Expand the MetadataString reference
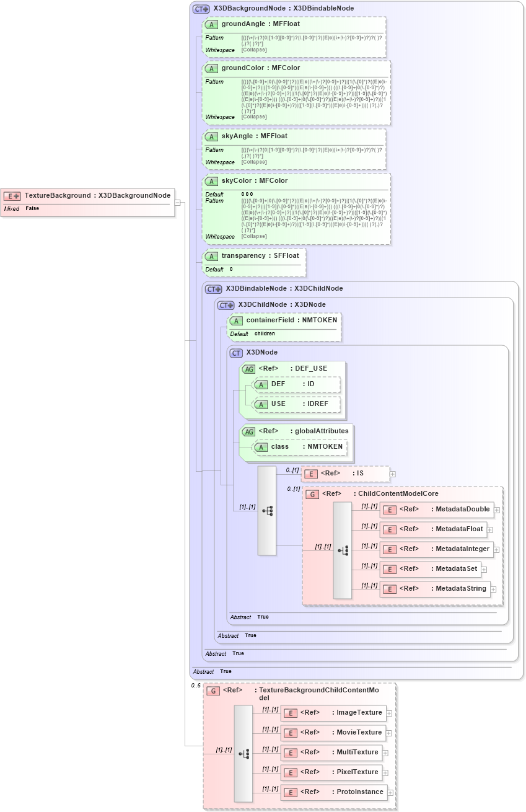526x812 pixels. click(x=493, y=589)
